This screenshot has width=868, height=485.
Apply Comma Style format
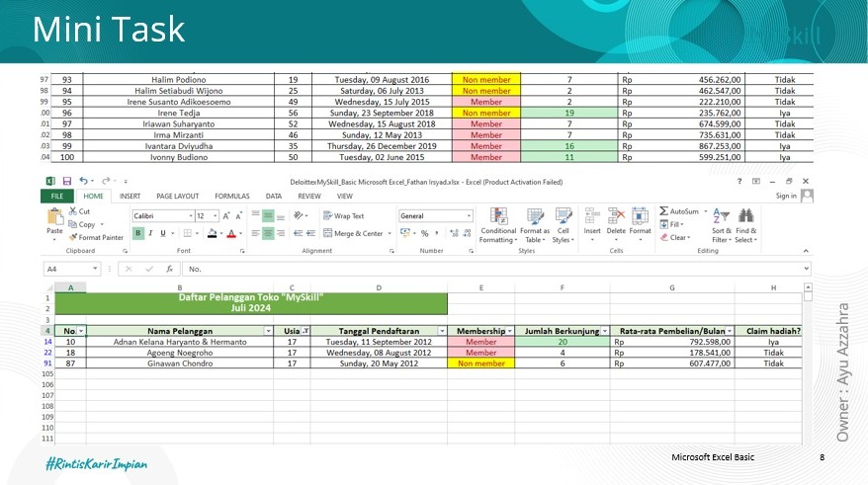(437, 233)
